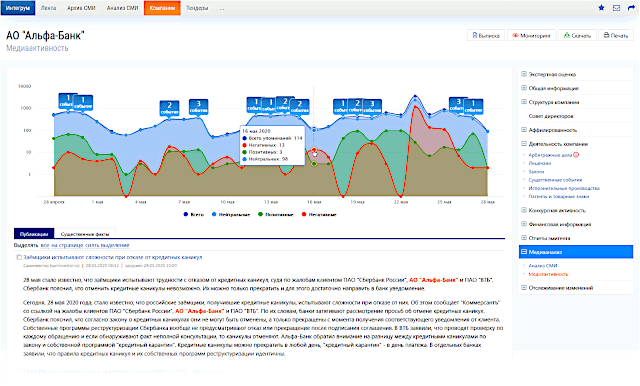Toggle the Негативные legend series
The image size is (640, 386).
click(319, 214)
